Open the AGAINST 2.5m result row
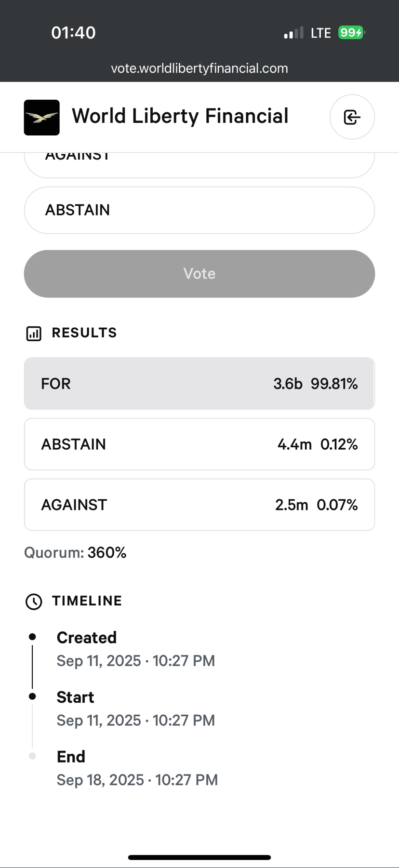 (199, 505)
